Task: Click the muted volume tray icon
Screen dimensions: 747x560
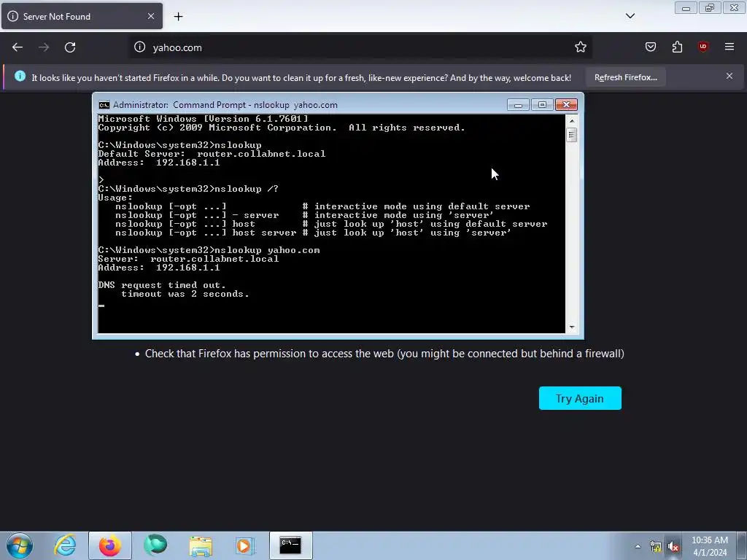Action: pyautogui.click(x=673, y=547)
